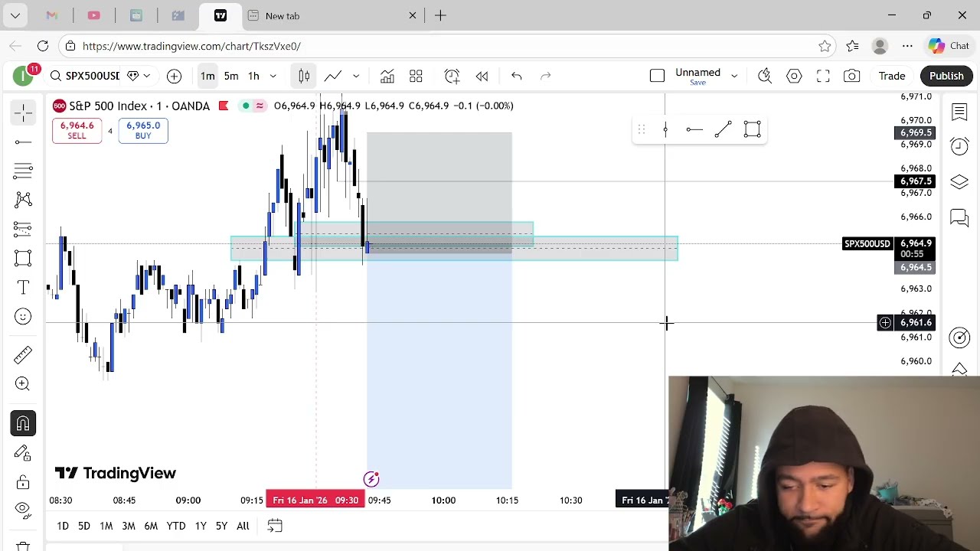The height and width of the screenshot is (551, 980).
Task: Take a chart snapshot
Action: pyautogui.click(x=851, y=76)
